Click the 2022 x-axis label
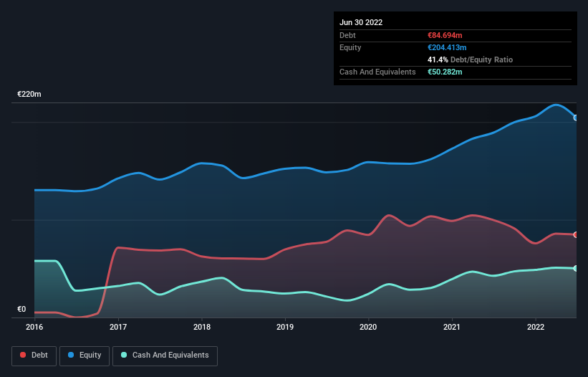 point(536,327)
